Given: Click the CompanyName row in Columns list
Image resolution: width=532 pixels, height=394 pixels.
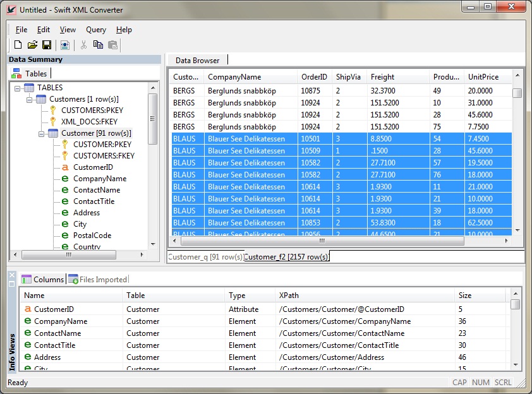Looking at the screenshot, I should click(x=265, y=321).
